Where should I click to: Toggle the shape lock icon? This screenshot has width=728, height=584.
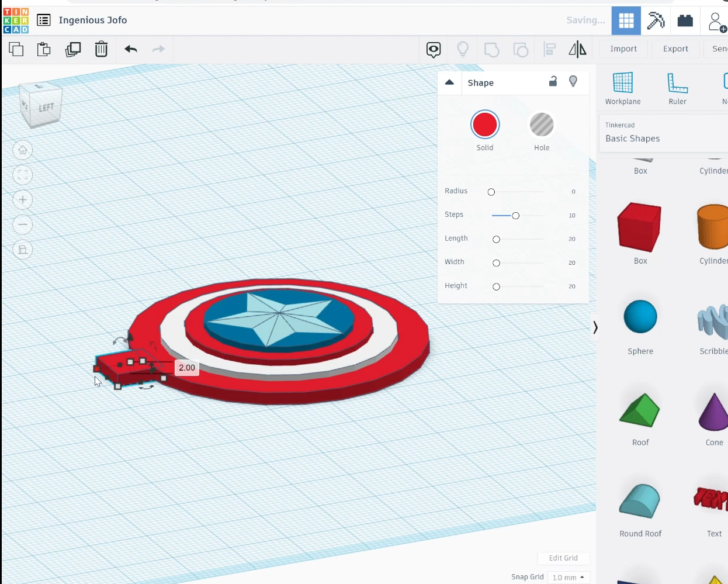[x=553, y=81]
